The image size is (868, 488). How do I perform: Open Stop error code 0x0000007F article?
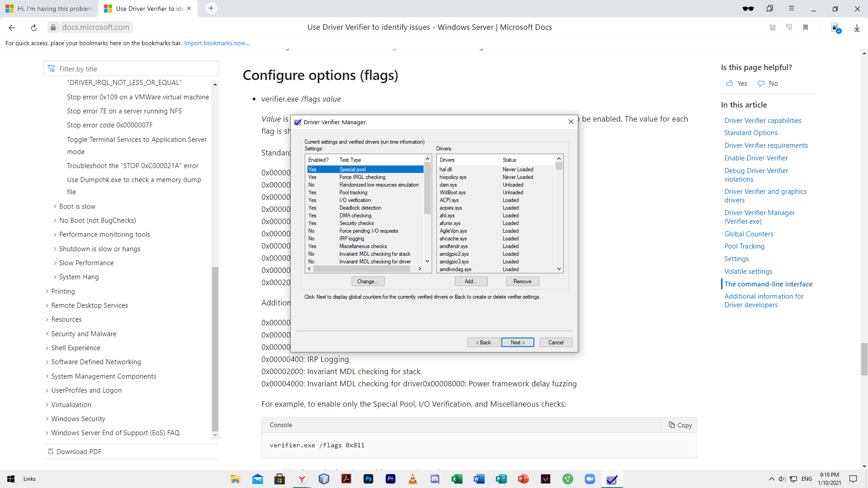[110, 125]
